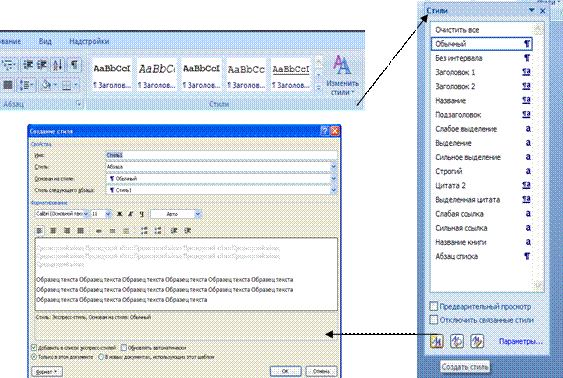Image resolution: width=563 pixels, height=378 pixels.
Task: Open shading color dropdown arrow in ribbon
Action: pos(56,85)
